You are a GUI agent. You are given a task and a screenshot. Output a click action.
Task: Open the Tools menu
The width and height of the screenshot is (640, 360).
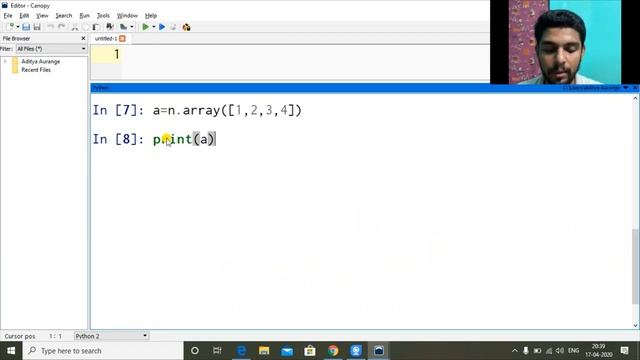(103, 16)
